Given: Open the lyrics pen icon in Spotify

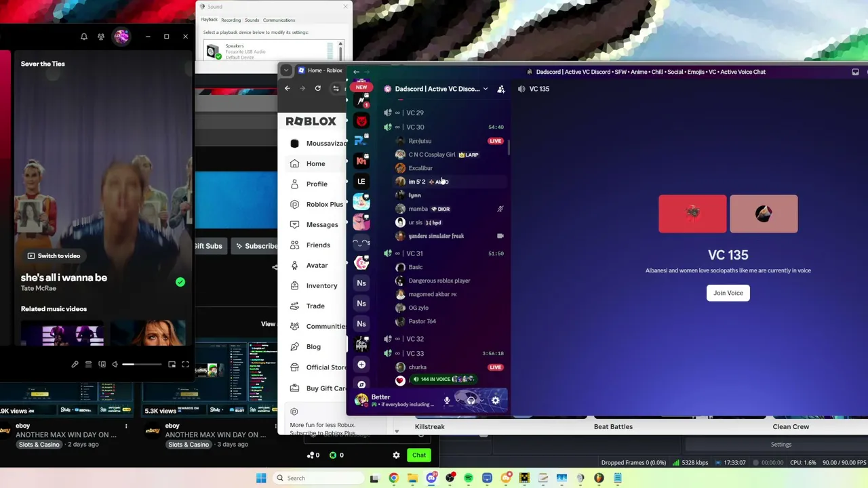Looking at the screenshot, I should [x=75, y=365].
